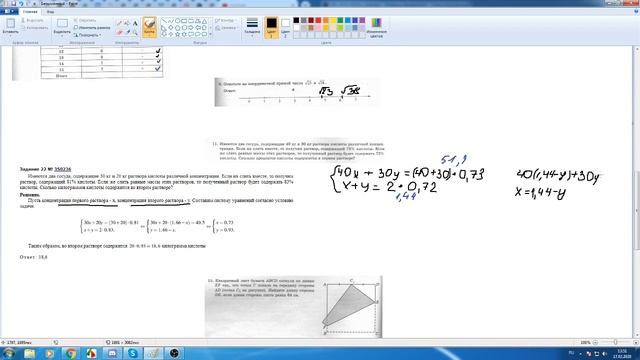Screen dimensions: 640x360
Task: Open the shape Fill (Заливка) dropdown
Action: point(227,28)
